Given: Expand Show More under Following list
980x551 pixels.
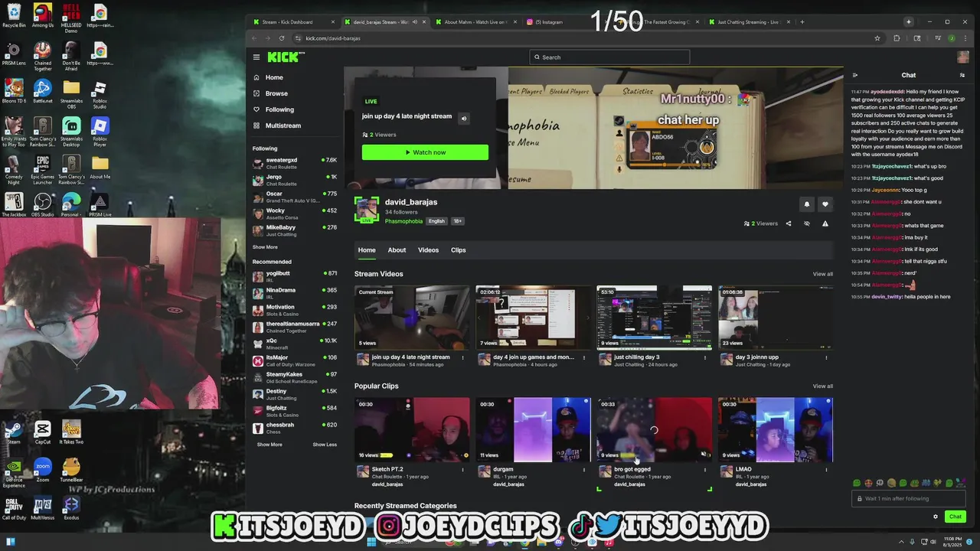Looking at the screenshot, I should click(265, 247).
